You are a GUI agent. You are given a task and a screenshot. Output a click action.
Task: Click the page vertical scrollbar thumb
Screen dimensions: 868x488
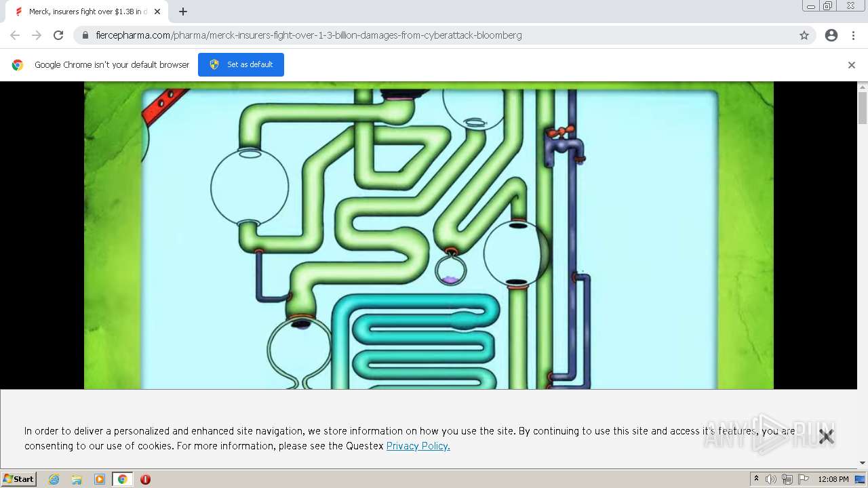tap(863, 108)
